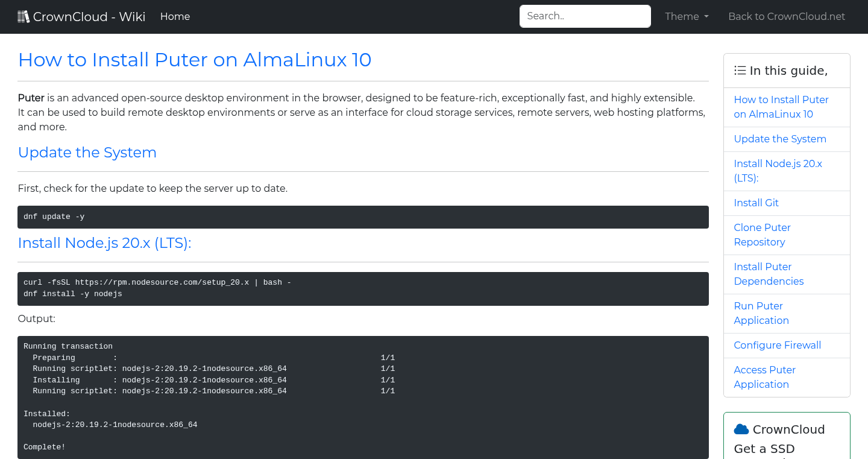Click the book-stack logo in the navbar

tap(24, 16)
